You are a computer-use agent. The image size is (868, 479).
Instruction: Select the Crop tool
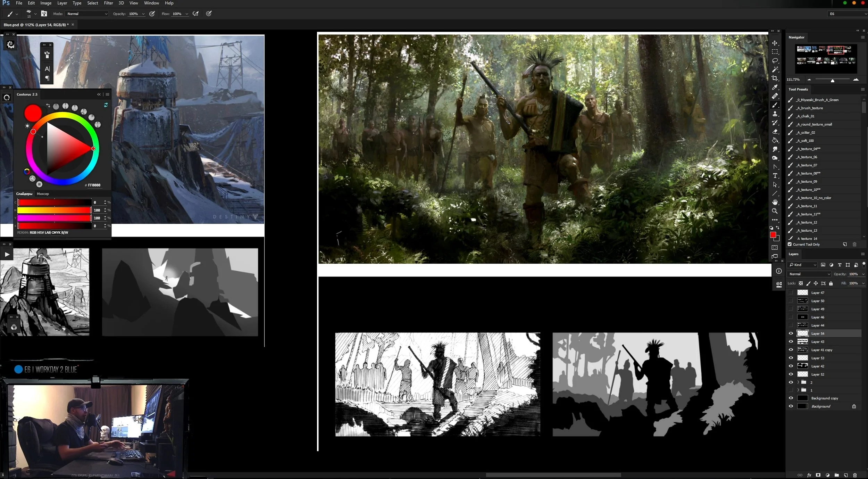775,78
